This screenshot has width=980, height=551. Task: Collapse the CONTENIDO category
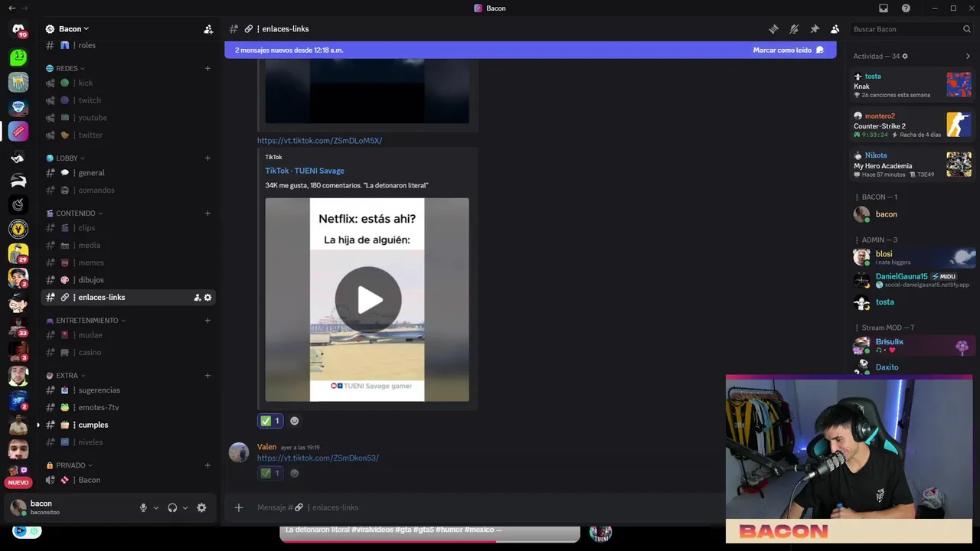click(x=74, y=214)
